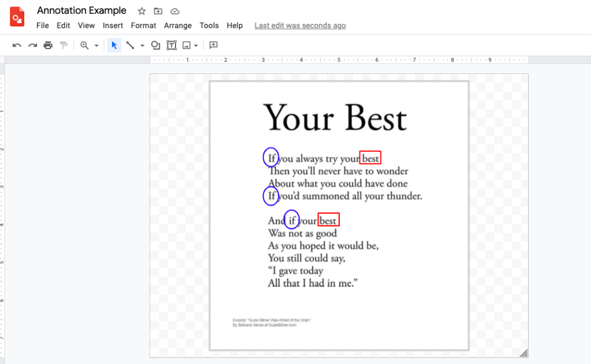Open the line type dropdown arrow
The image size is (591, 364).
pos(142,46)
